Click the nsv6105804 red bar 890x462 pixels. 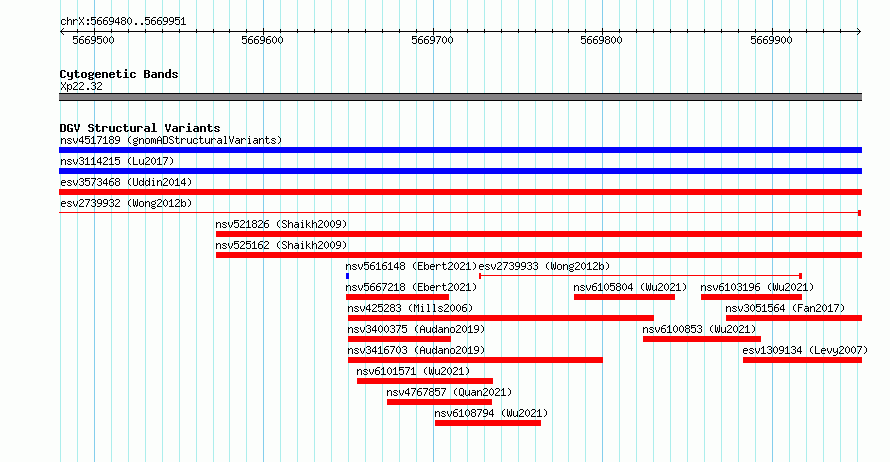pyautogui.click(x=624, y=297)
